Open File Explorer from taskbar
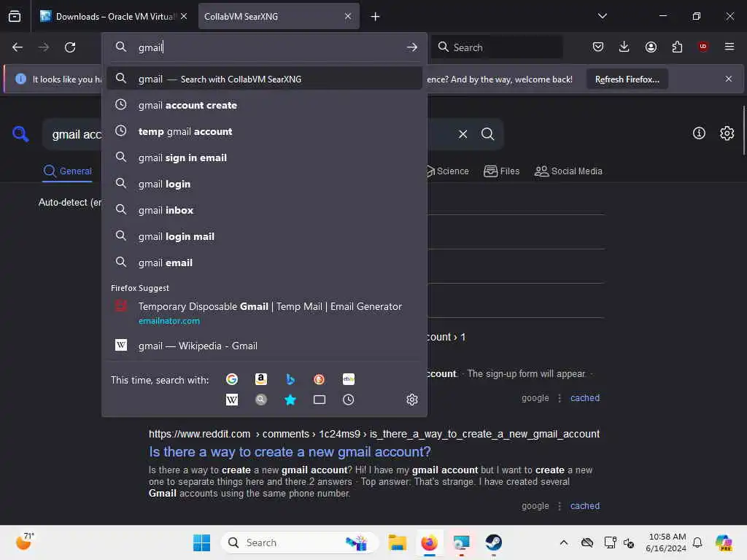The width and height of the screenshot is (747, 560). 397,542
